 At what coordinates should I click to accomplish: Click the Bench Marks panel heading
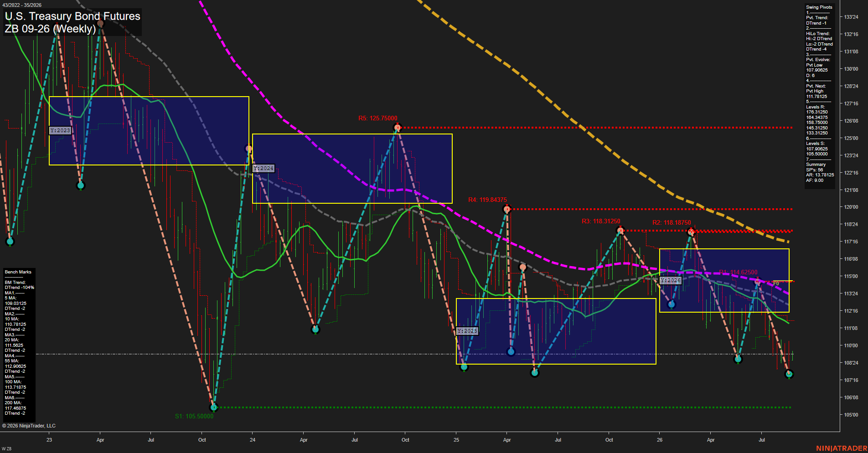[x=18, y=272]
